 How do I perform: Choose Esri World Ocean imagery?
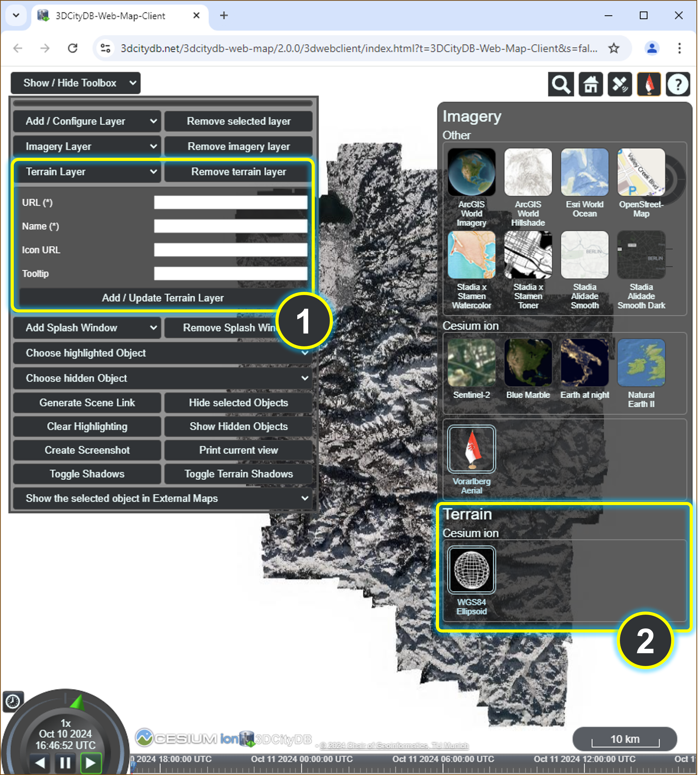pyautogui.click(x=584, y=172)
